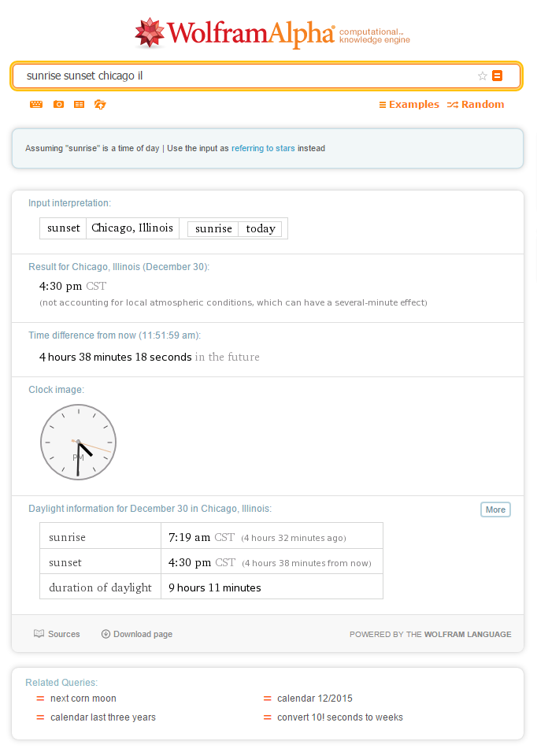Click 'Input interpretation:' heading
The image size is (537, 756).
(x=69, y=203)
